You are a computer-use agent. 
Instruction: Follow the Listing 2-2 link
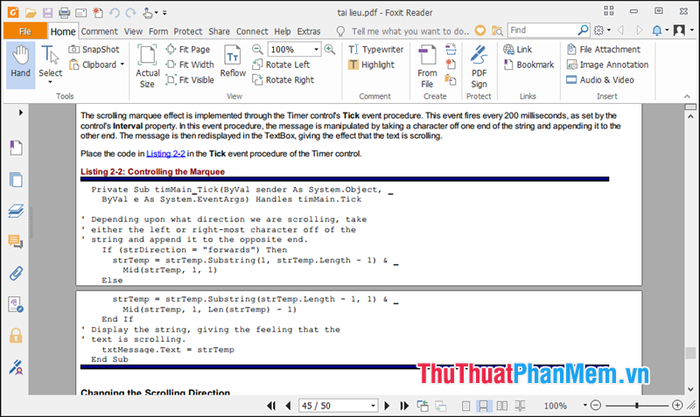click(166, 154)
